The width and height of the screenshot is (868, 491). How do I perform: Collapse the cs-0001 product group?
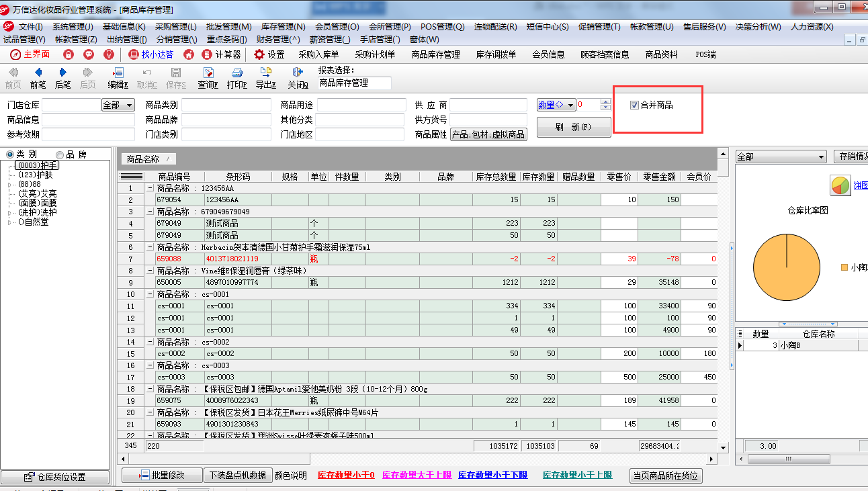click(150, 294)
